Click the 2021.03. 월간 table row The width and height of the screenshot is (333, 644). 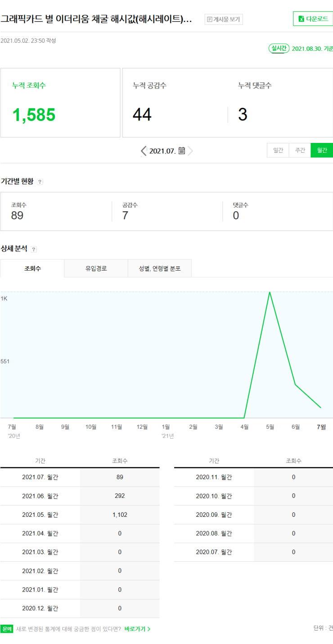80,552
